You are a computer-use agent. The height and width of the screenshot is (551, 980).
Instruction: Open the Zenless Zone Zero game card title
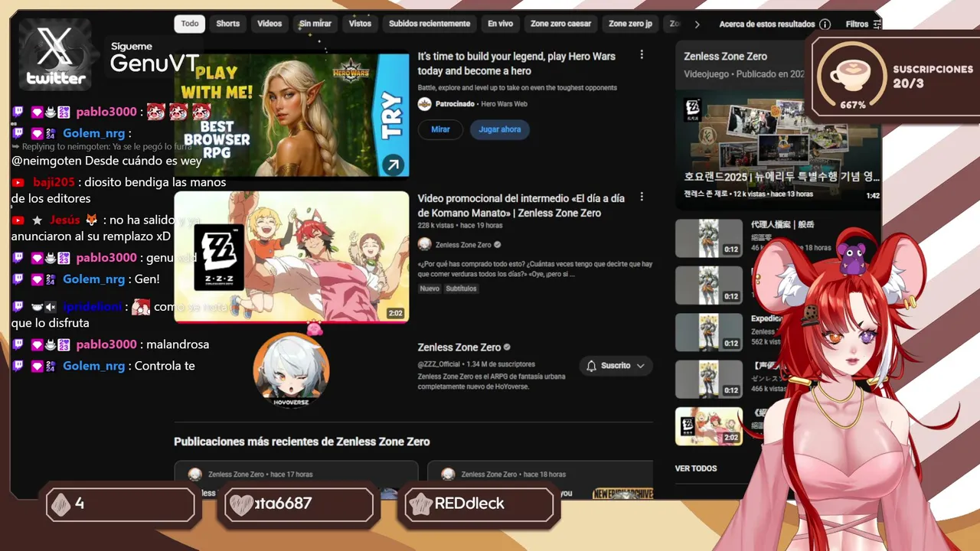pos(725,57)
